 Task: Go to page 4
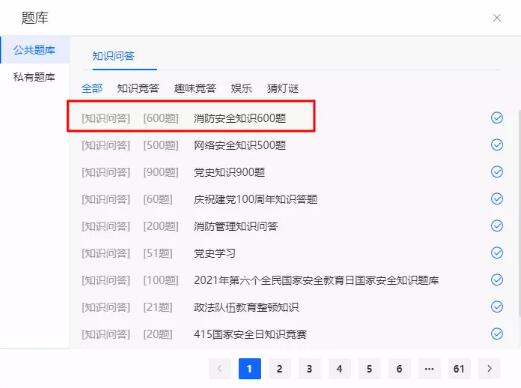tap(339, 369)
